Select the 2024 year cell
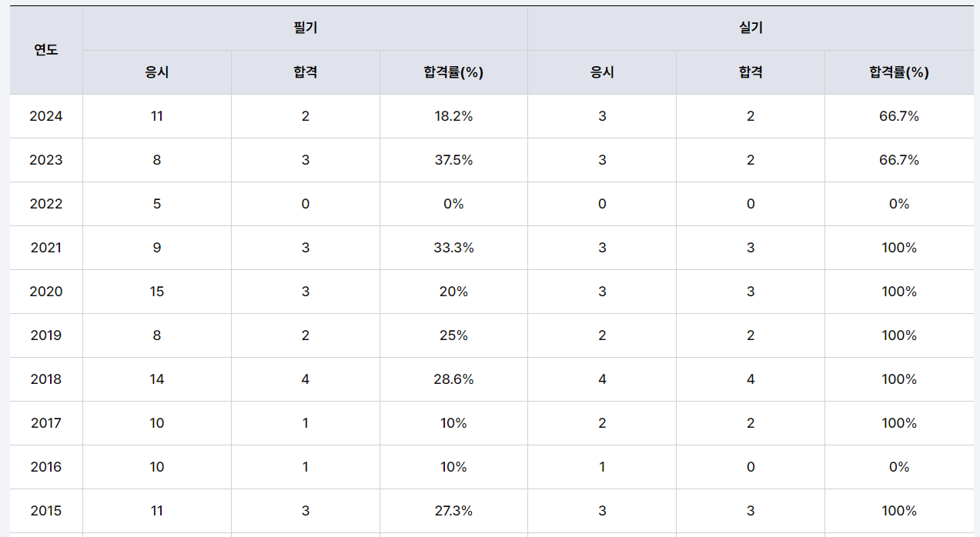 pyautogui.click(x=46, y=116)
